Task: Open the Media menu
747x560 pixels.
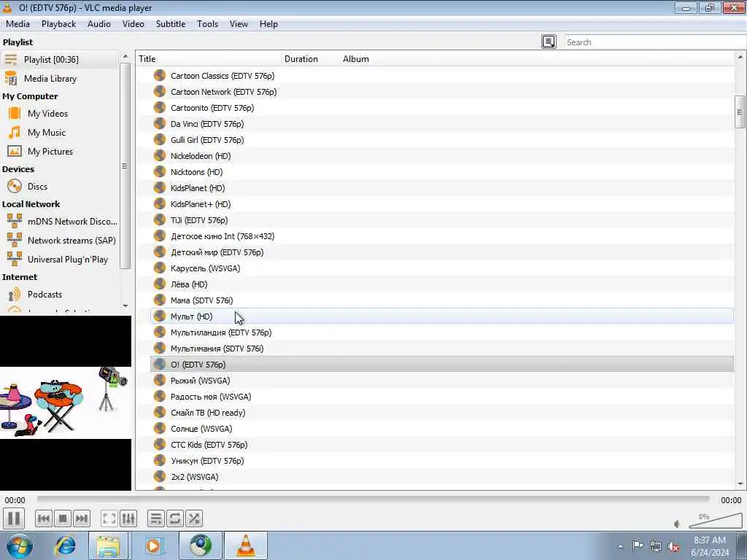Action: coord(18,24)
